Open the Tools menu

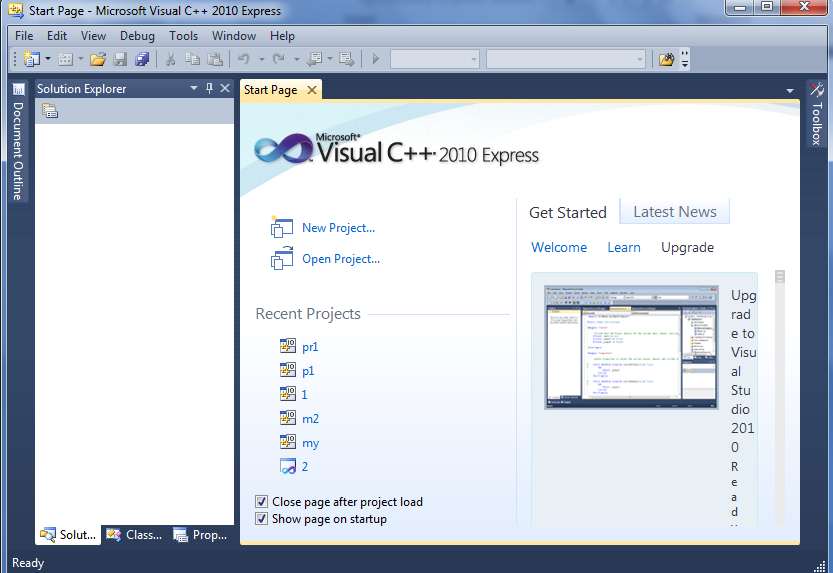coord(183,36)
